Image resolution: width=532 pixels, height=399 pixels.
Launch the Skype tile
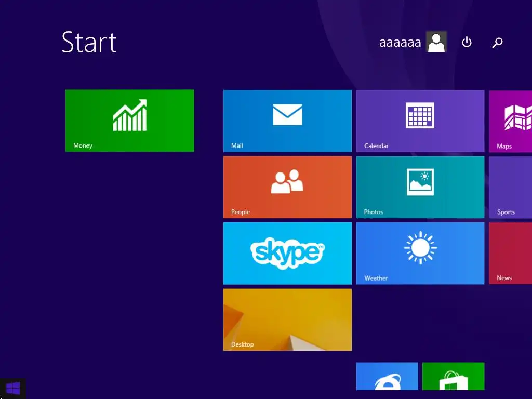coord(287,253)
